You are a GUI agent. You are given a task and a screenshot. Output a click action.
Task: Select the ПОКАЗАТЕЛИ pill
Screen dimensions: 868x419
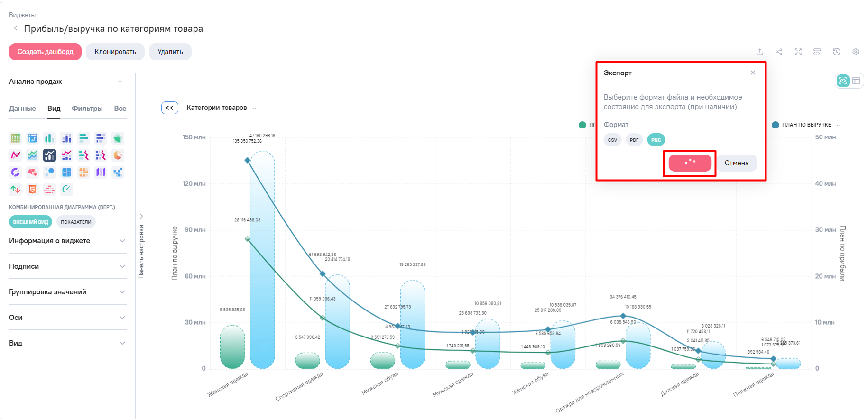(76, 222)
